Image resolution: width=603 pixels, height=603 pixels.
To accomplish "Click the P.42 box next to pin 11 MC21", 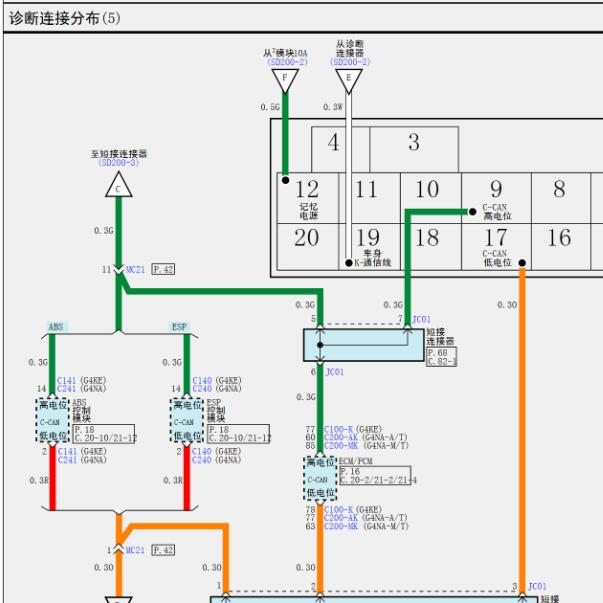I will pyautogui.click(x=163, y=269).
